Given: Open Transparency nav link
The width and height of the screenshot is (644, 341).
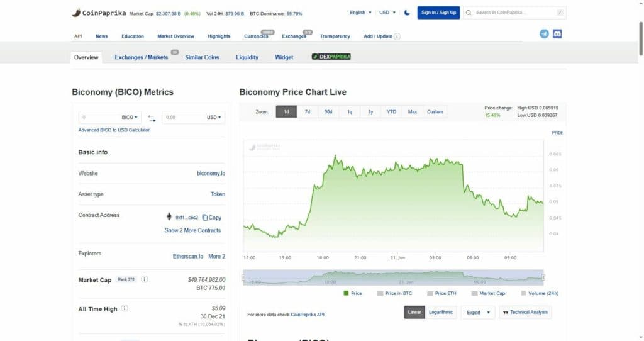Looking at the screenshot, I should (335, 36).
